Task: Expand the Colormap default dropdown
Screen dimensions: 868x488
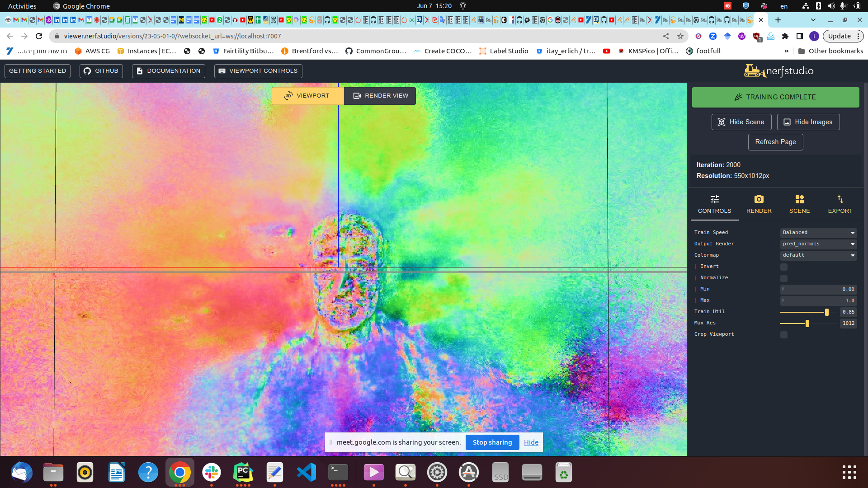Action: coord(818,255)
